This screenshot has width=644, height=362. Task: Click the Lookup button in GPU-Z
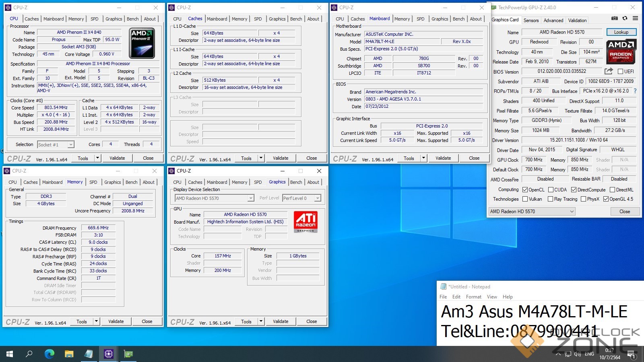[x=621, y=32]
